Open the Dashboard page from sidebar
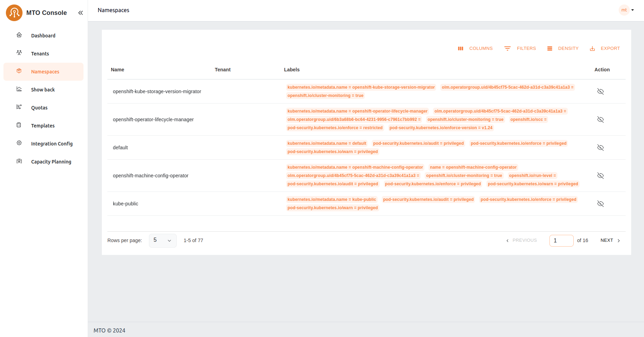This screenshot has height=337, width=644. (x=43, y=35)
